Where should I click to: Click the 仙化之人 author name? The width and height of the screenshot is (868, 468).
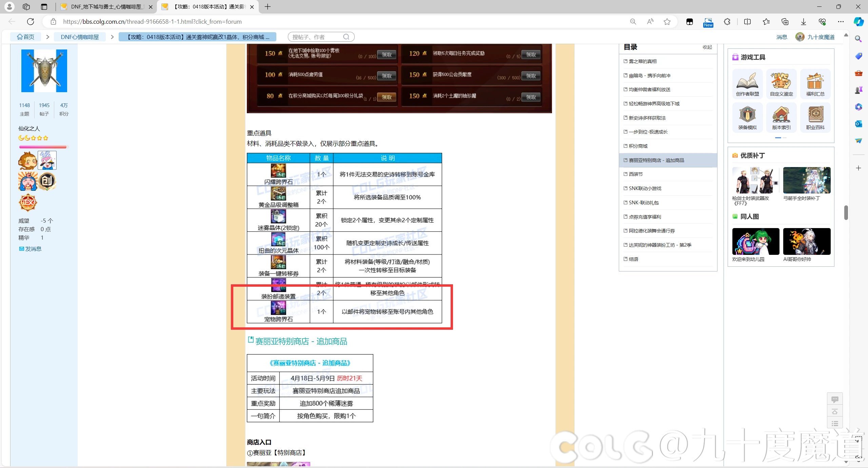(29, 128)
